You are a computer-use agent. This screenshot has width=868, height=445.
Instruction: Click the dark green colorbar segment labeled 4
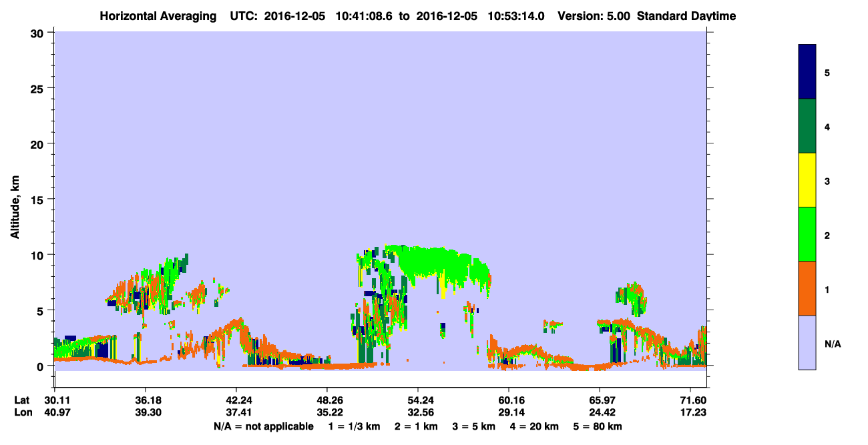[807, 126]
